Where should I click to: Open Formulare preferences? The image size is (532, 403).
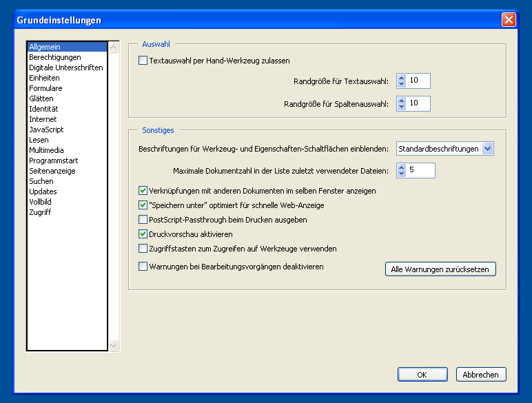[67, 88]
